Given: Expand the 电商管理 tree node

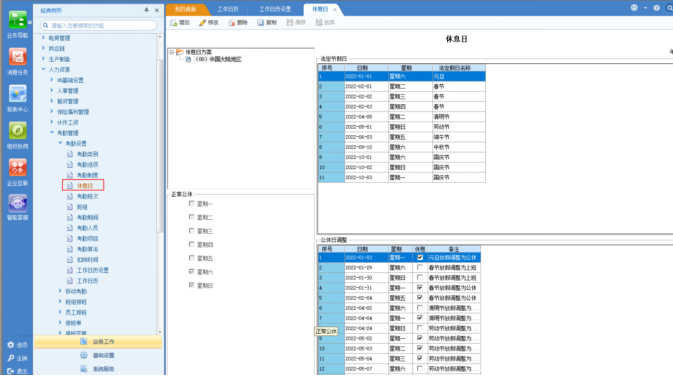Looking at the screenshot, I should (43, 38).
